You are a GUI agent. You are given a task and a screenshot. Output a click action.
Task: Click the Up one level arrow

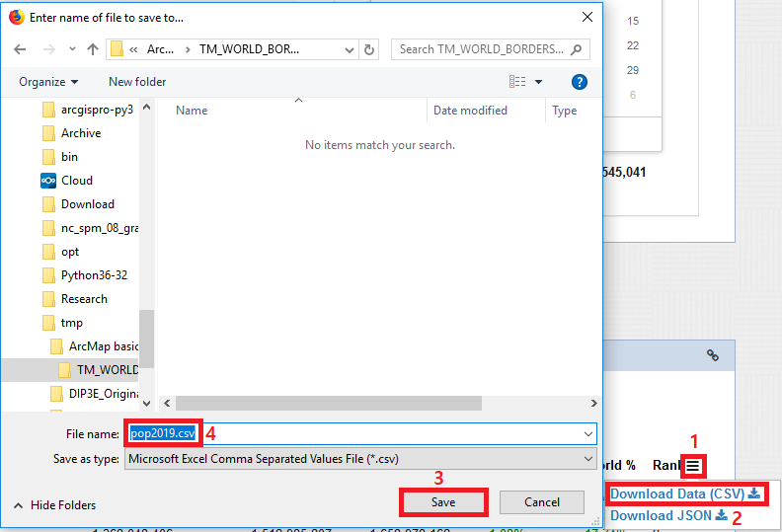(93, 49)
